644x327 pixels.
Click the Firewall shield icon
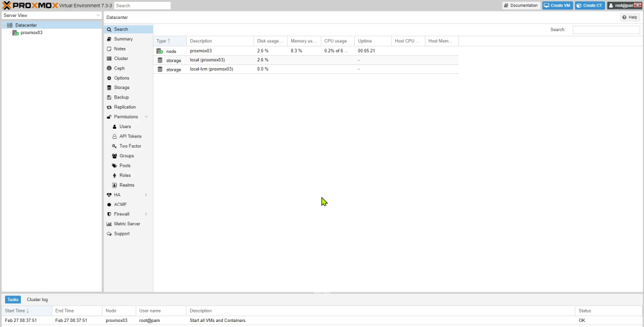(x=109, y=214)
